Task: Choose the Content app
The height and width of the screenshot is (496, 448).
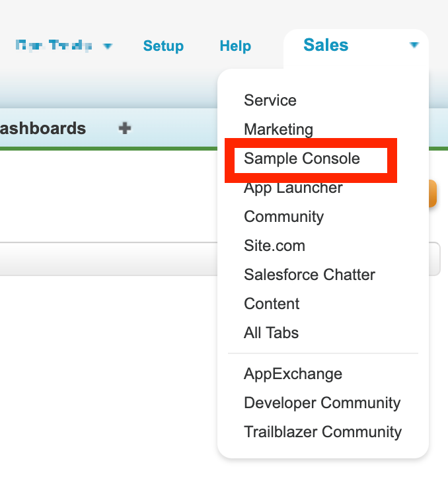Action: tap(272, 304)
